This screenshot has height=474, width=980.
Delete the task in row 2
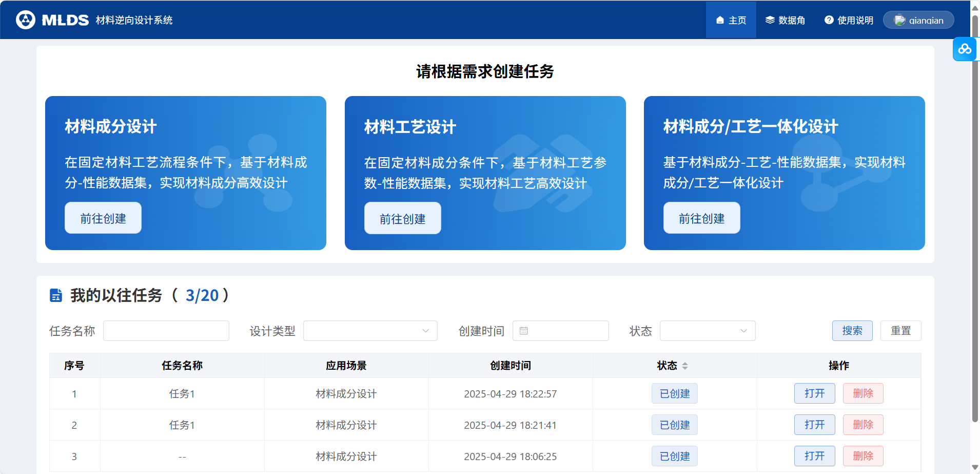(863, 425)
